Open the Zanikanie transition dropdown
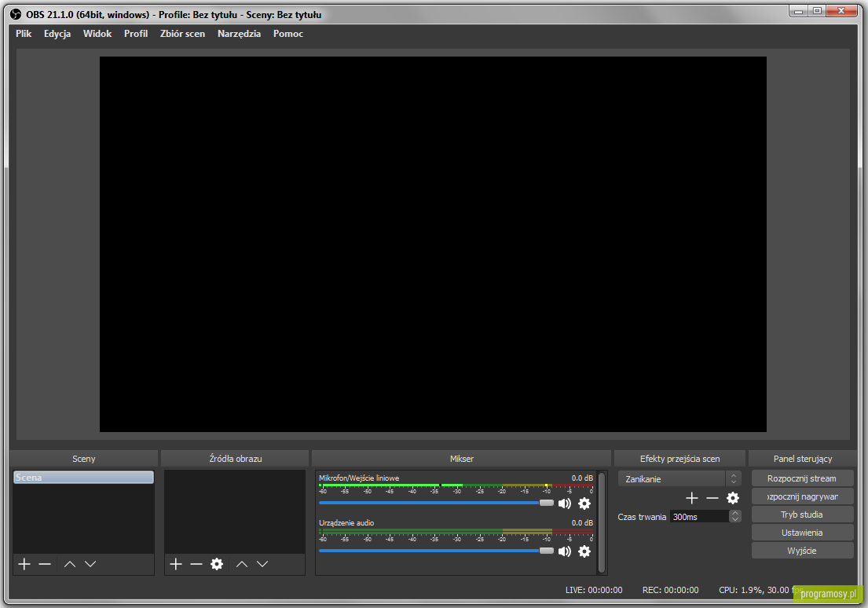The image size is (868, 608). [x=679, y=479]
